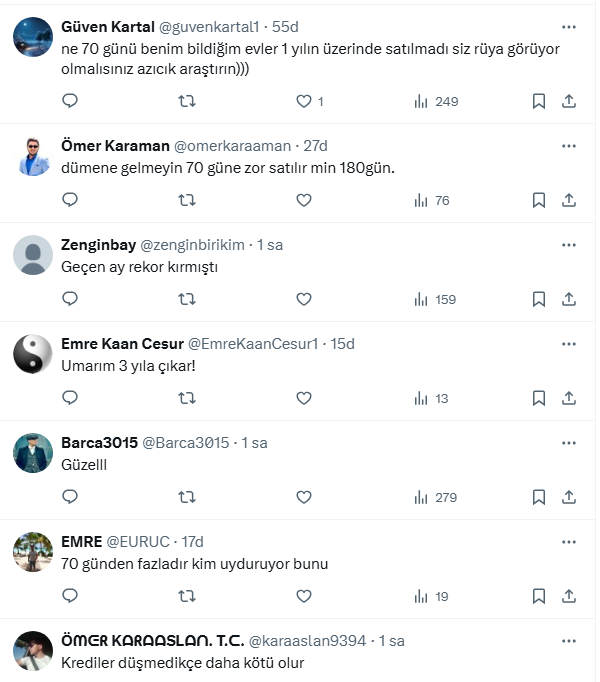The image size is (600, 682).
Task: View analytics count 279 on Barca3015's tweet
Action: [436, 497]
